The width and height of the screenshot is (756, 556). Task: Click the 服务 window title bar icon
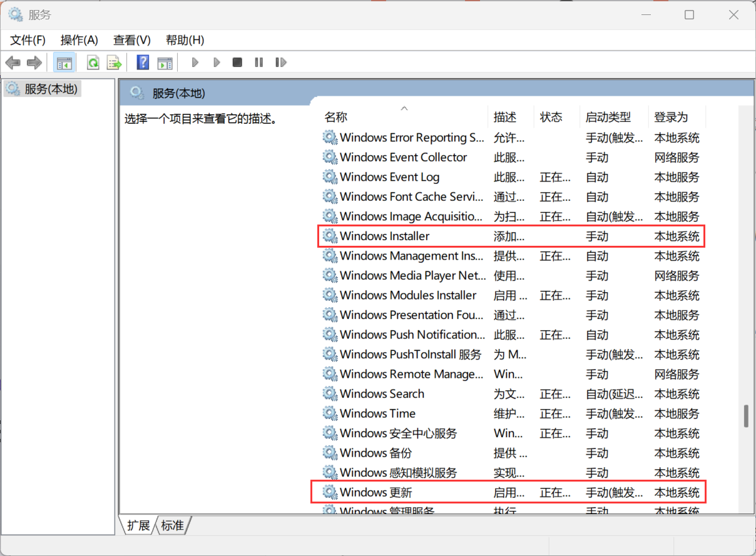[x=16, y=15]
